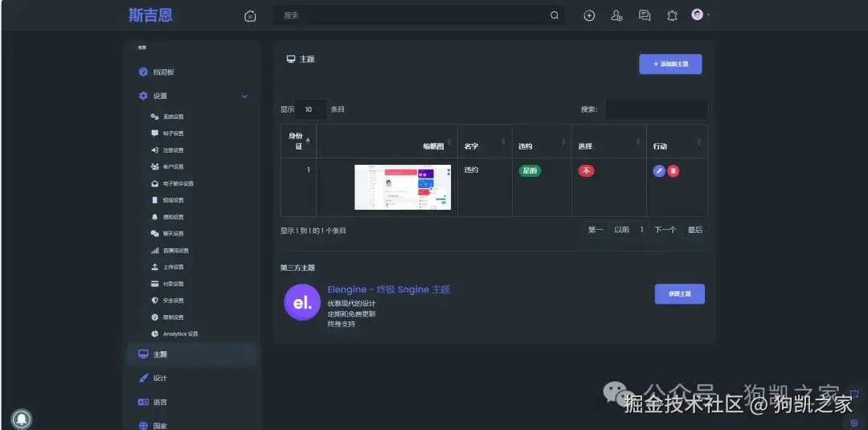Sort table by 身份证 column
The width and height of the screenshot is (868, 430).
coord(298,141)
